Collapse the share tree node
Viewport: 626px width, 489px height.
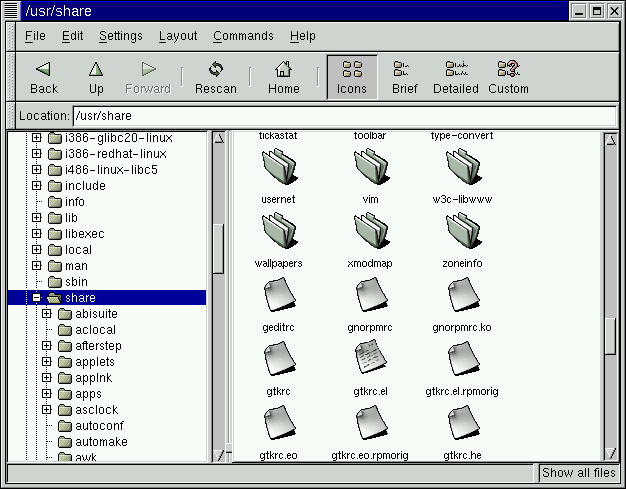37,298
